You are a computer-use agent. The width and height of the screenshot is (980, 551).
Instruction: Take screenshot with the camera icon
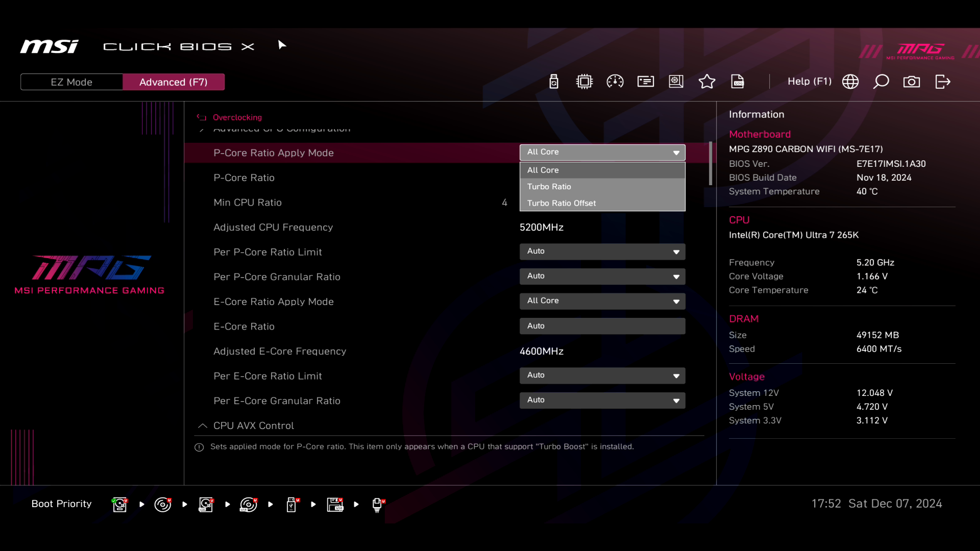point(912,82)
